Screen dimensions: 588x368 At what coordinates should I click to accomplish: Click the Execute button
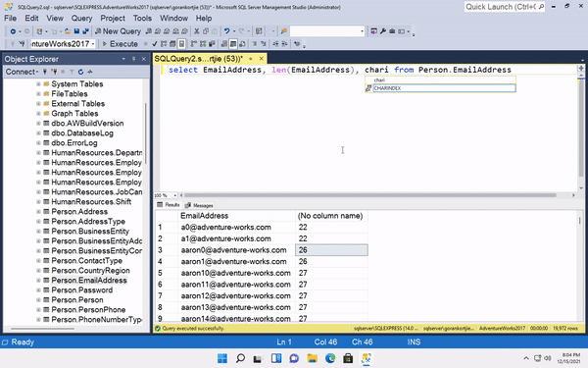[x=120, y=44]
